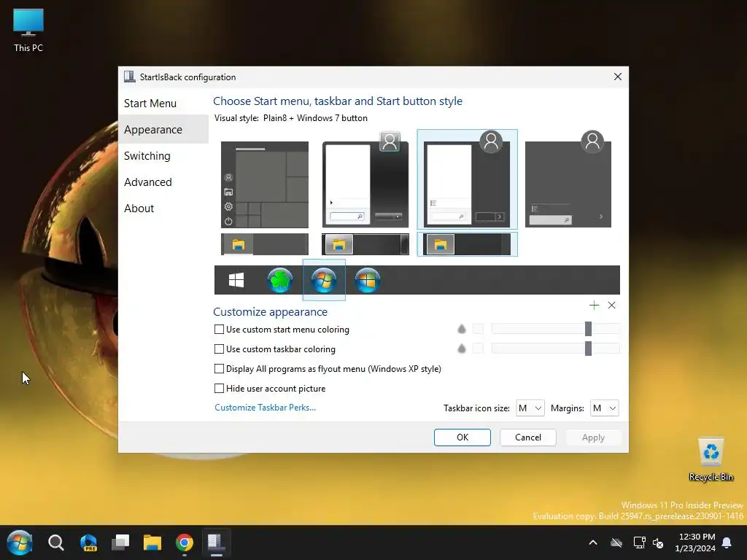The width and height of the screenshot is (747, 560).
Task: Choose the green clover start button orb
Action: (x=280, y=280)
